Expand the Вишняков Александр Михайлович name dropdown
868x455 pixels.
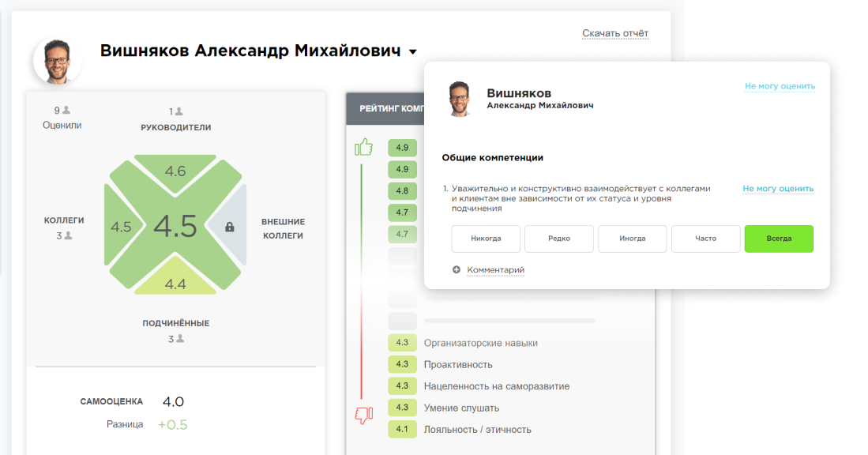[x=411, y=51]
